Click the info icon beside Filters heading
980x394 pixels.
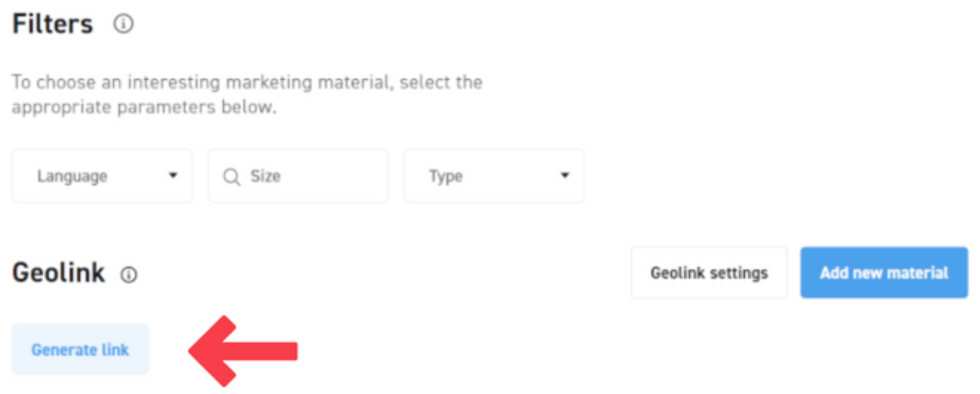tap(123, 24)
